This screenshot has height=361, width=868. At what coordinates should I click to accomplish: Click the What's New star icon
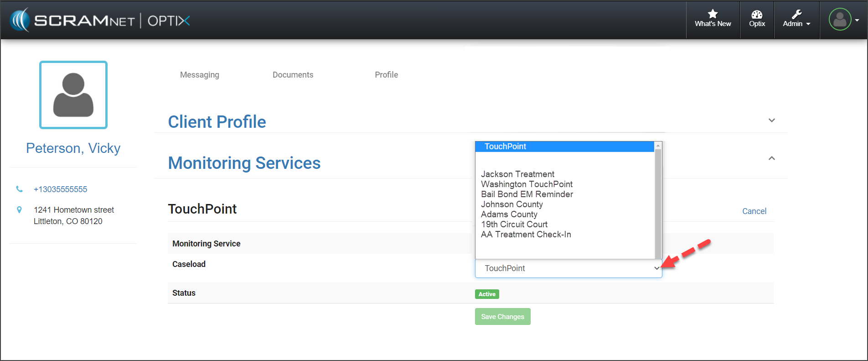click(713, 15)
